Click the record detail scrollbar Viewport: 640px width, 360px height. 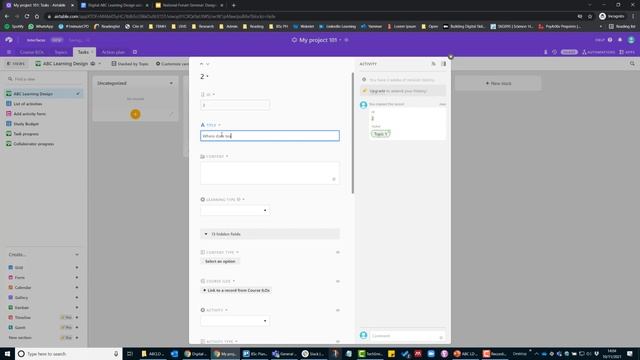pyautogui.click(x=353, y=133)
